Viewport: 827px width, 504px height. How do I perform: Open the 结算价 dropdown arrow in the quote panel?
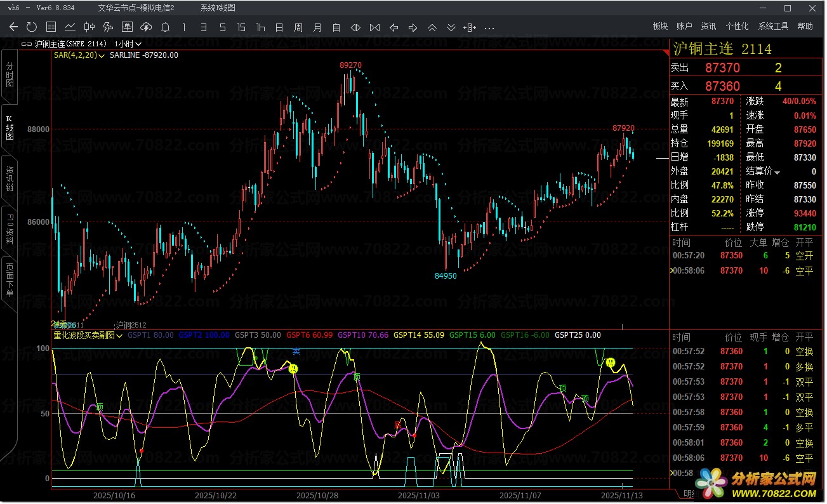point(777,172)
